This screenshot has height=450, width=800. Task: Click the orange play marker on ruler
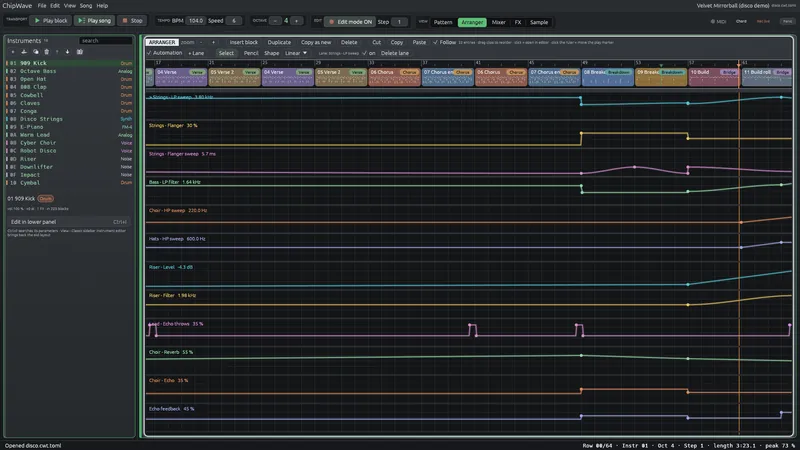pos(739,63)
